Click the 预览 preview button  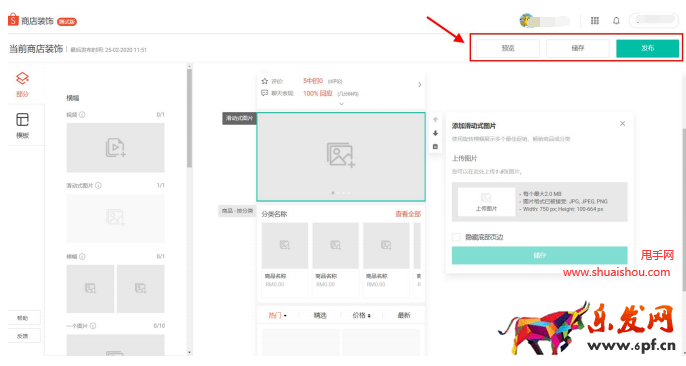pyautogui.click(x=508, y=48)
